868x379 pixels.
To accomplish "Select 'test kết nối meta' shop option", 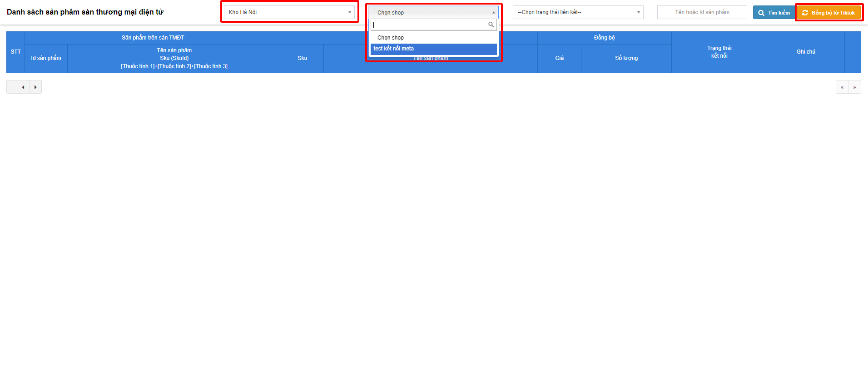I will tap(433, 49).
